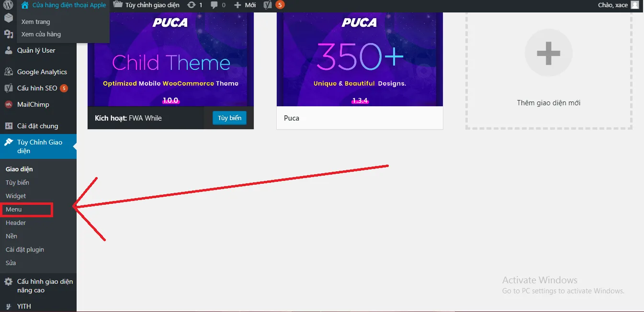Click the user icon beside Quản lý User
The width and height of the screenshot is (644, 312).
[x=8, y=50]
